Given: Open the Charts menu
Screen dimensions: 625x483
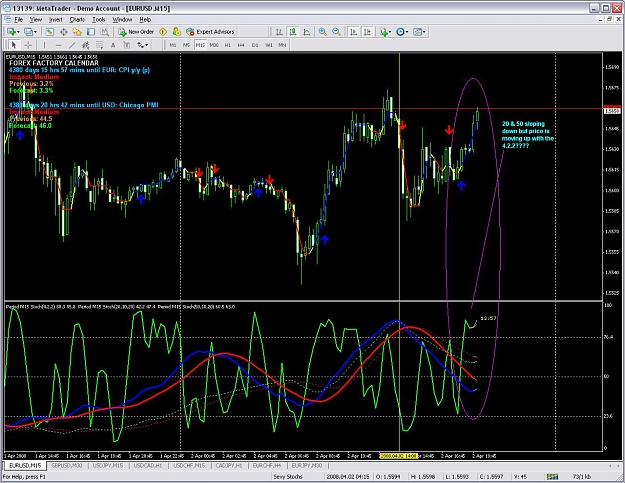Looking at the screenshot, I should click(x=77, y=20).
